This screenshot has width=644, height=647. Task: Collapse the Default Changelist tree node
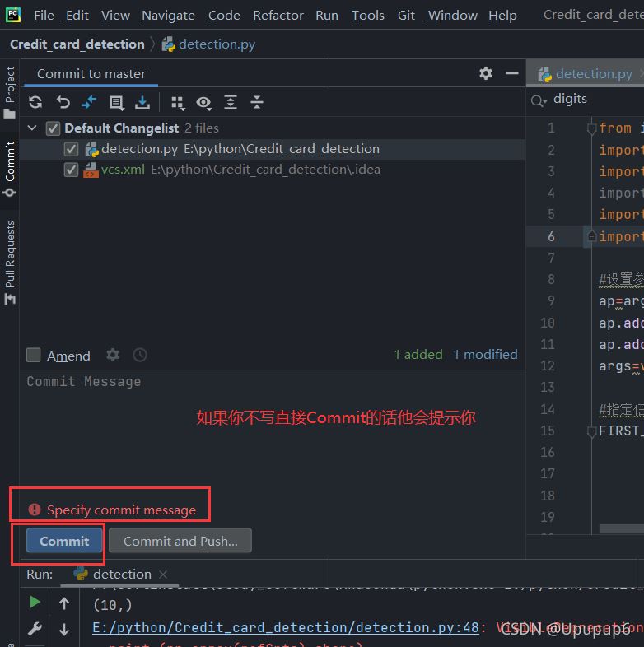[33, 128]
